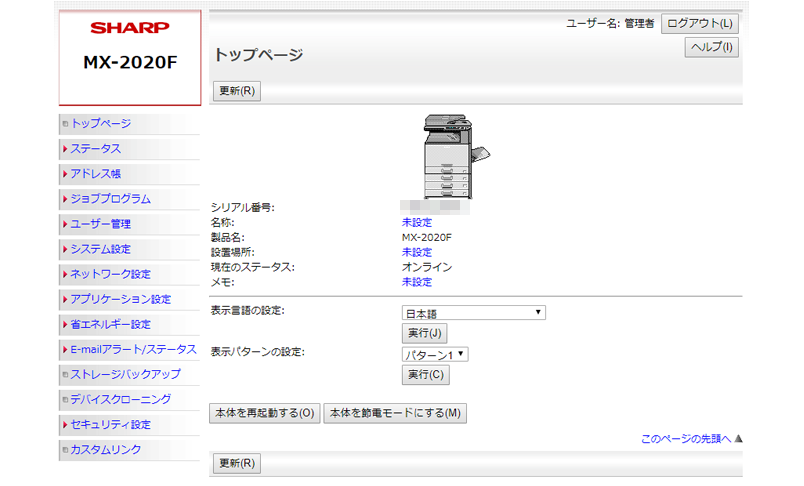Expand the ネットワーク設定 section

[x=110, y=274]
